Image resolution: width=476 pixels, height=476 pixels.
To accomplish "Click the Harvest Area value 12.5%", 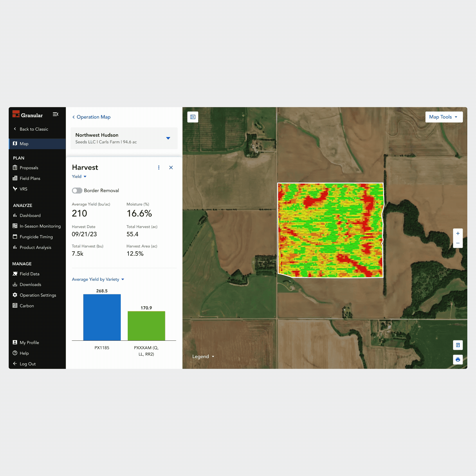I will 135,254.
